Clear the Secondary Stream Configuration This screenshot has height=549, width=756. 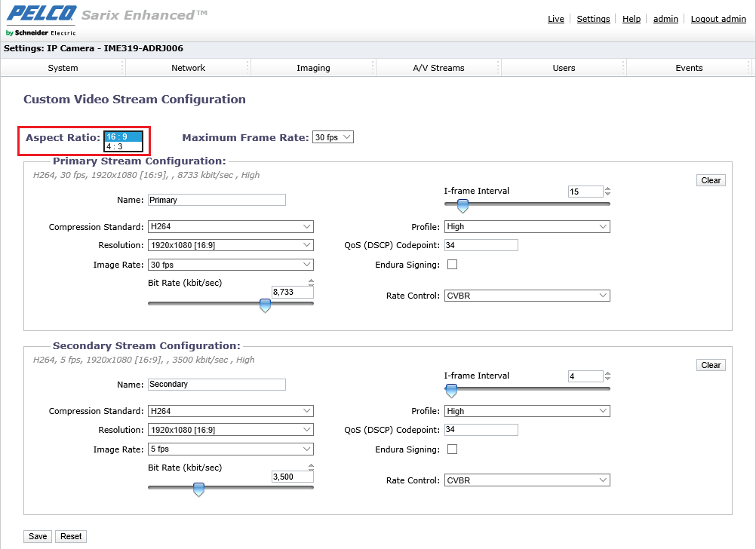point(711,365)
